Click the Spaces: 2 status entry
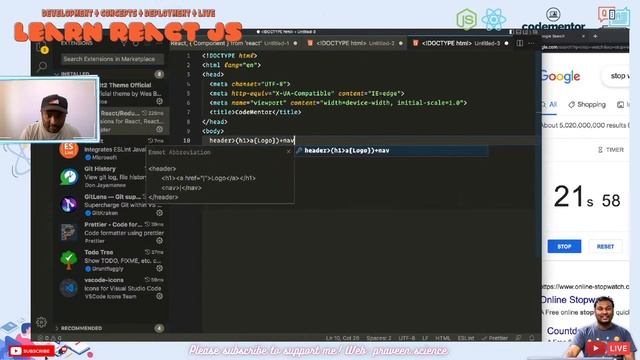This screenshot has width=640, height=360. 379,338
